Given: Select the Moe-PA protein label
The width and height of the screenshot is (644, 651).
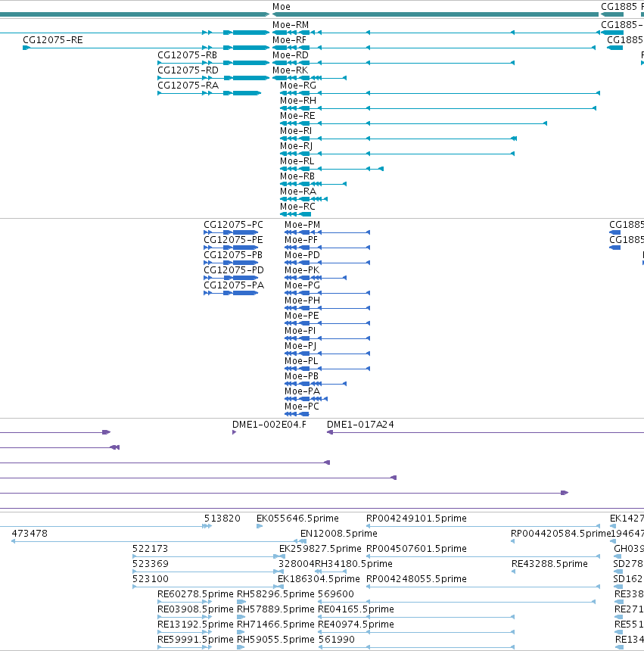Looking at the screenshot, I should [x=303, y=391].
